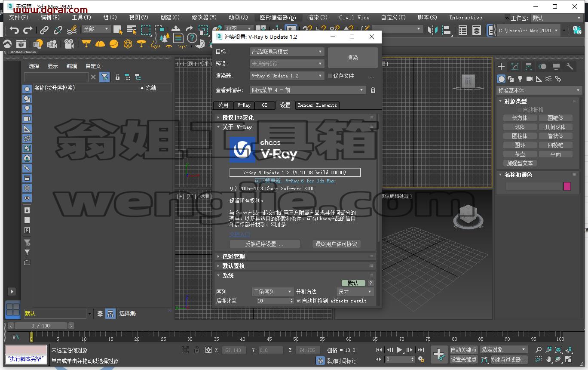Screen dimensions: 588x370
Task: Click the lock icon beside view-to-render dropdown
Action: pos(373,90)
